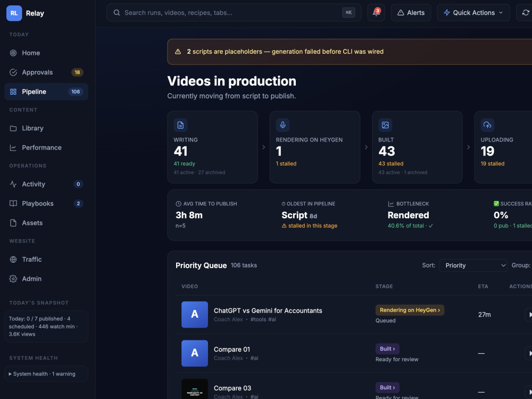The image size is (532, 399).
Task: Click the Avg Time to Publish clock icon
Action: [178, 204]
